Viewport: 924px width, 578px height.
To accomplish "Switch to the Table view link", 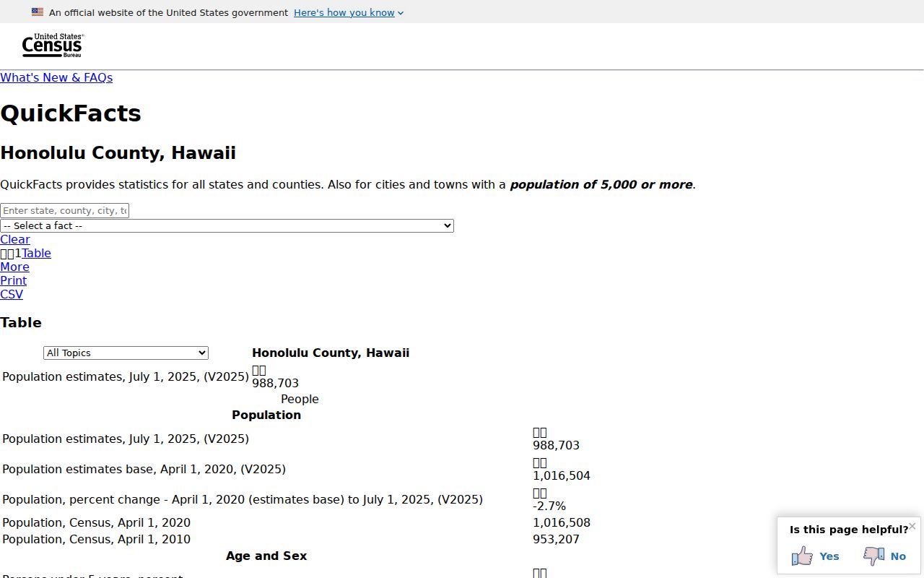I will click(x=36, y=253).
